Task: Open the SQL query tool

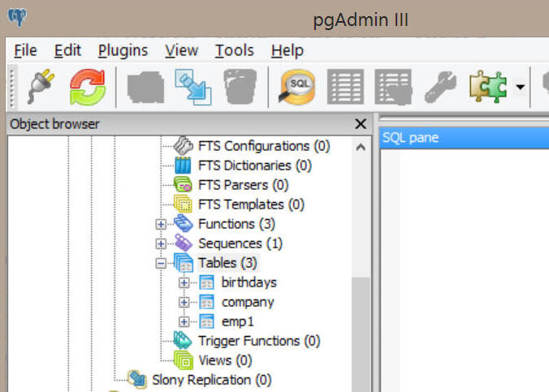Action: pyautogui.click(x=297, y=87)
